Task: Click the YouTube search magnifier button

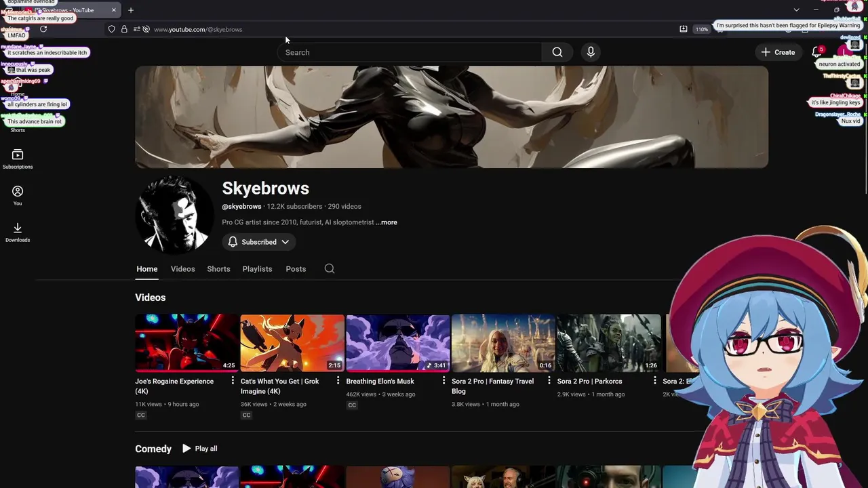Action: (x=557, y=52)
